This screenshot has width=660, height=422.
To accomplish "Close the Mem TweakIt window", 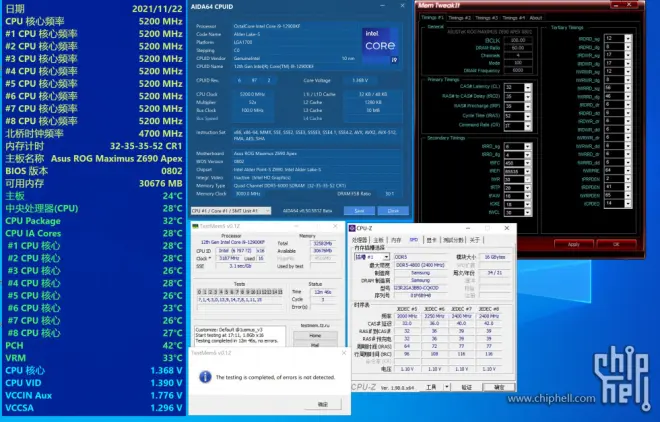I will click(631, 6).
